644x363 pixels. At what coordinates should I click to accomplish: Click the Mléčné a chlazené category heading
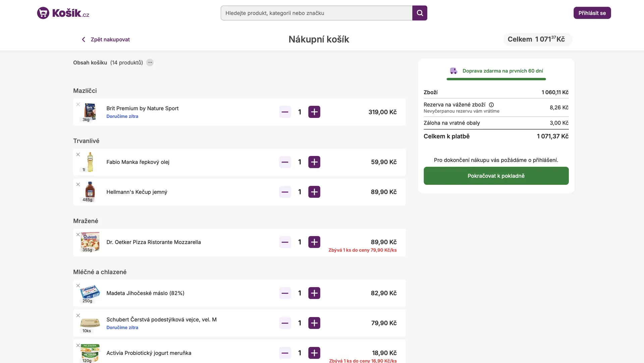tap(100, 272)
